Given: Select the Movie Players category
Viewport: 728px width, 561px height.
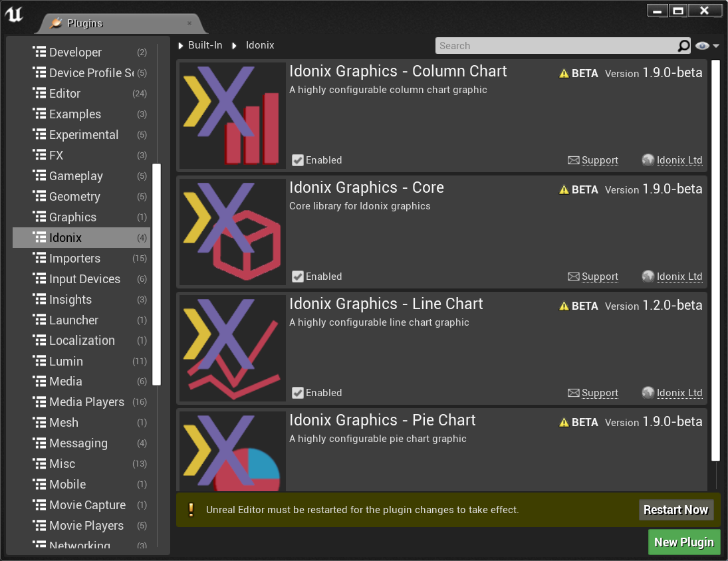Looking at the screenshot, I should pyautogui.click(x=82, y=526).
